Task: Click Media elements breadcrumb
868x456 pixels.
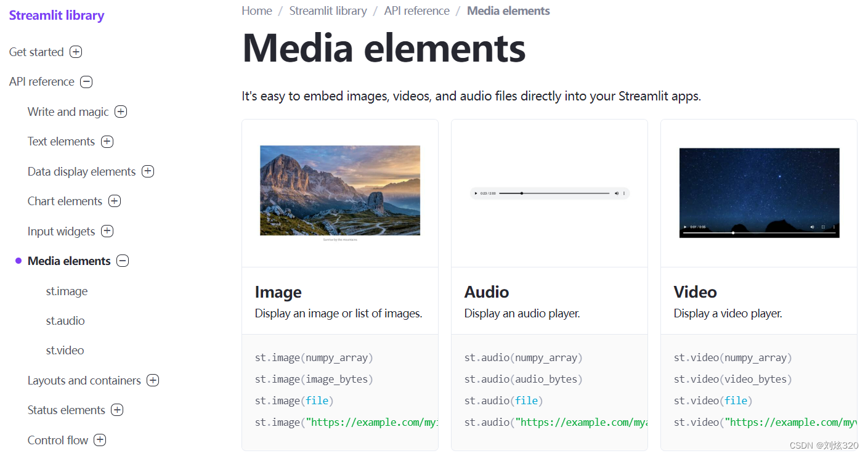Action: (x=509, y=10)
